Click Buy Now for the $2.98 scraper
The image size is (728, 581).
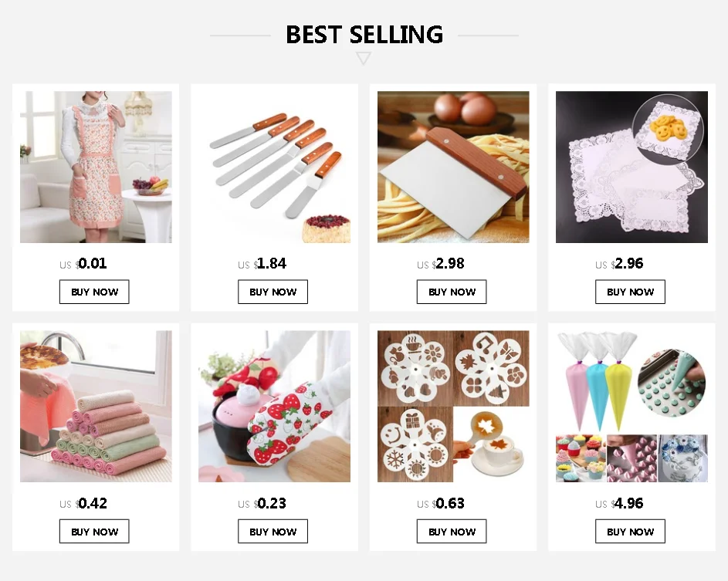[x=452, y=292]
